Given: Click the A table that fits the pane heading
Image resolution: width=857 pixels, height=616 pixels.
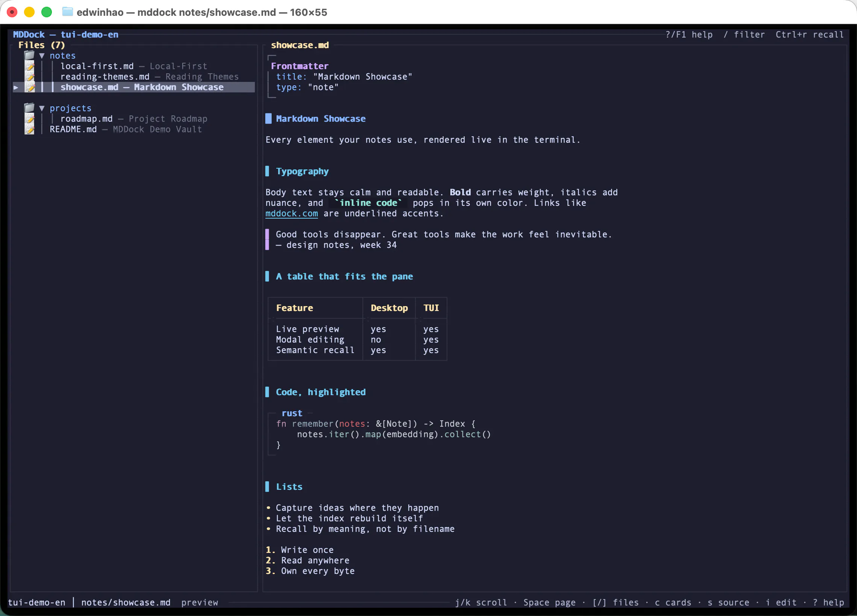Looking at the screenshot, I should [344, 276].
